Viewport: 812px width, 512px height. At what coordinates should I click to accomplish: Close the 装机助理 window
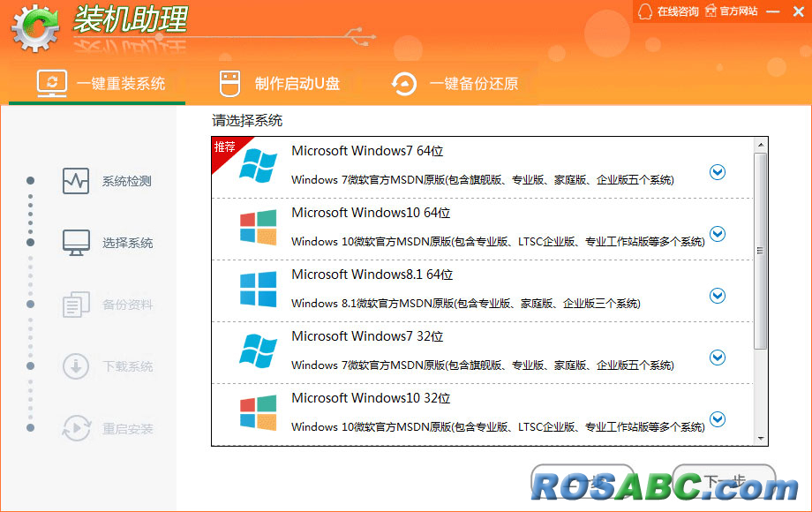click(x=799, y=11)
